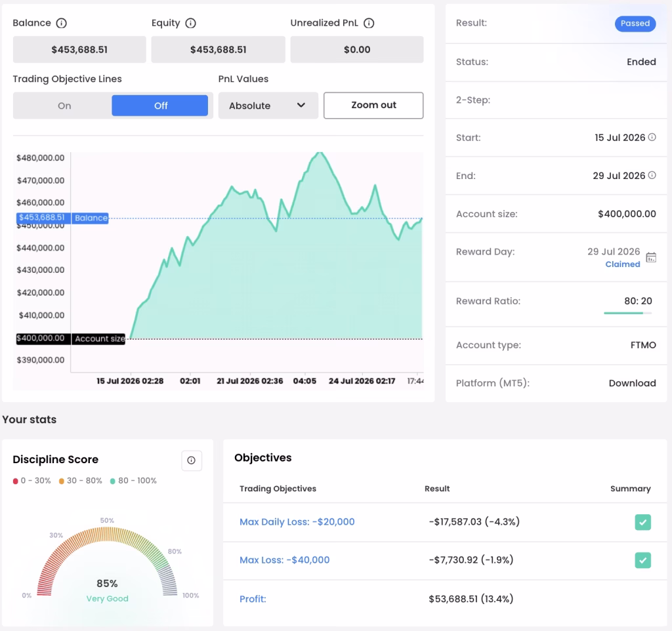
Task: Click the Balance info icon
Action: (x=61, y=23)
